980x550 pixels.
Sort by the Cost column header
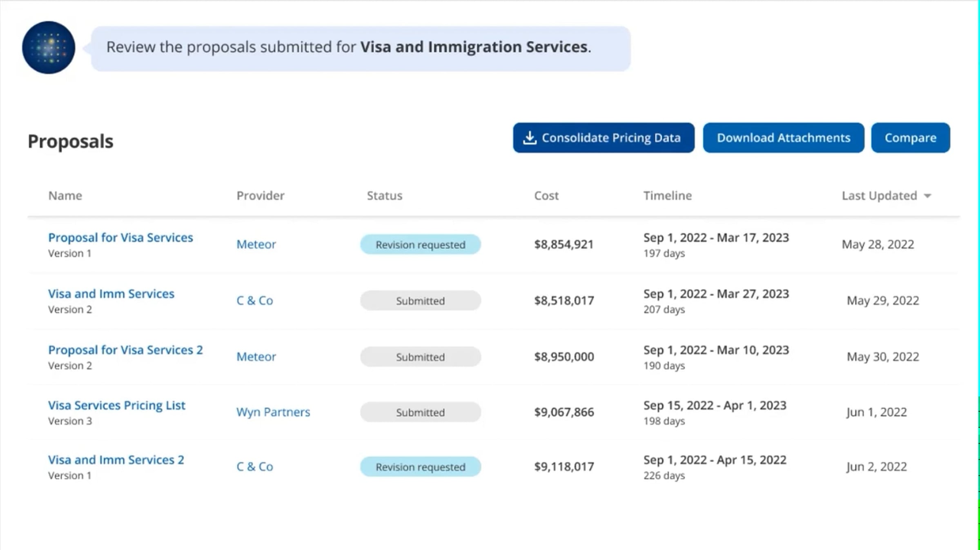tap(546, 196)
